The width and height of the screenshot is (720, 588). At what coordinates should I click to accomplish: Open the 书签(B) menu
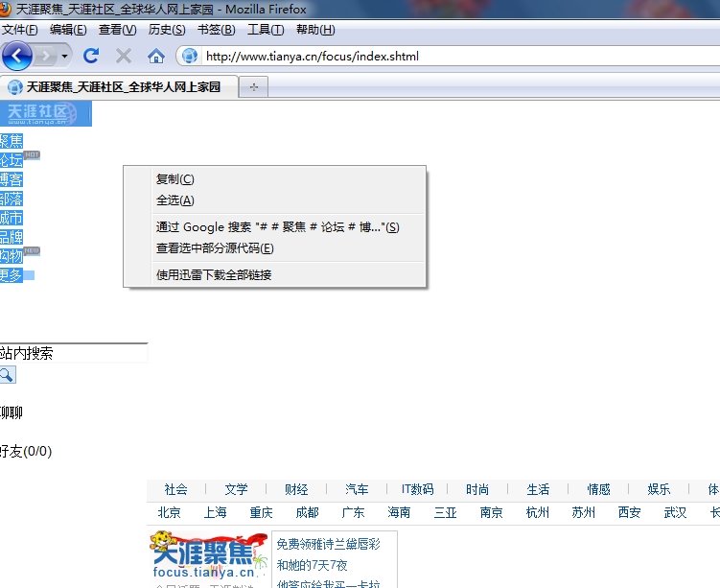point(216,30)
